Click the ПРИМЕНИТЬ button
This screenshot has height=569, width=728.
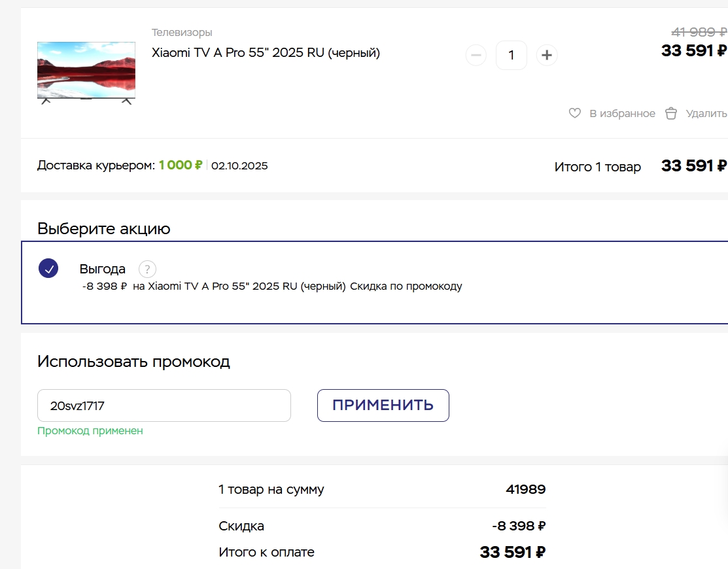(x=383, y=405)
